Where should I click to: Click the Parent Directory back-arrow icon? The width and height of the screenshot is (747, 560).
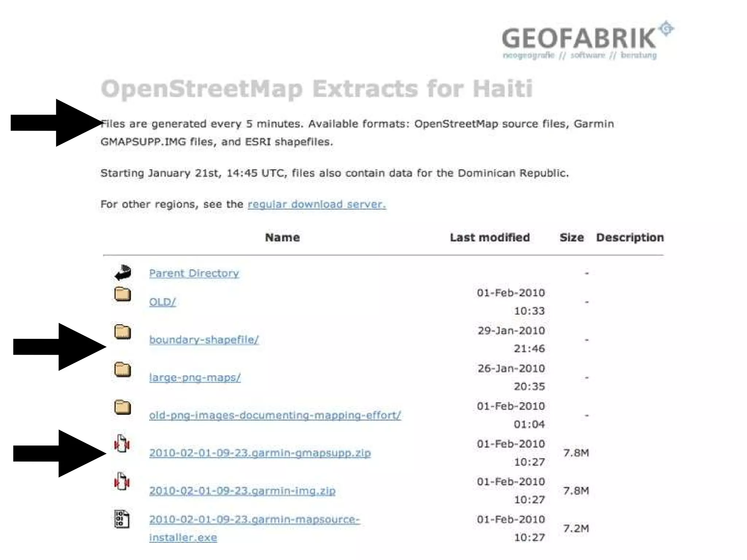pyautogui.click(x=123, y=273)
